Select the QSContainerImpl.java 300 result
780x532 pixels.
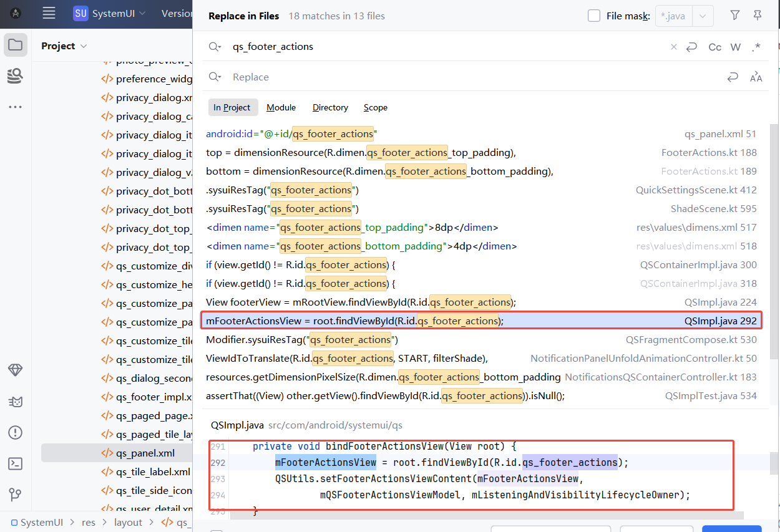point(481,264)
